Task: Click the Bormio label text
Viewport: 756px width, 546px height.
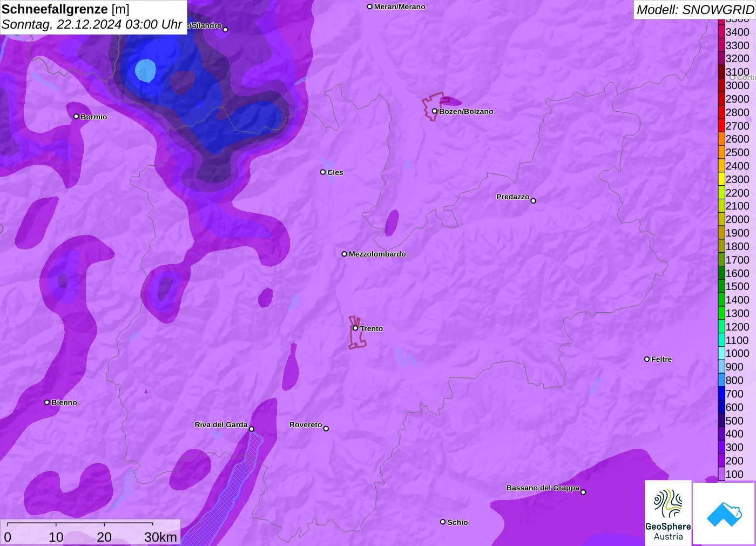Action: pyautogui.click(x=94, y=117)
